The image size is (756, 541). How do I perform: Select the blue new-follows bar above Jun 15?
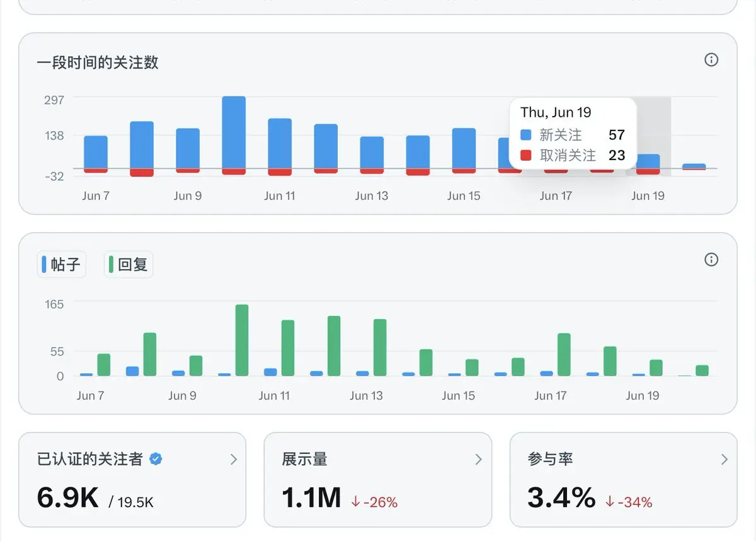[464, 149]
